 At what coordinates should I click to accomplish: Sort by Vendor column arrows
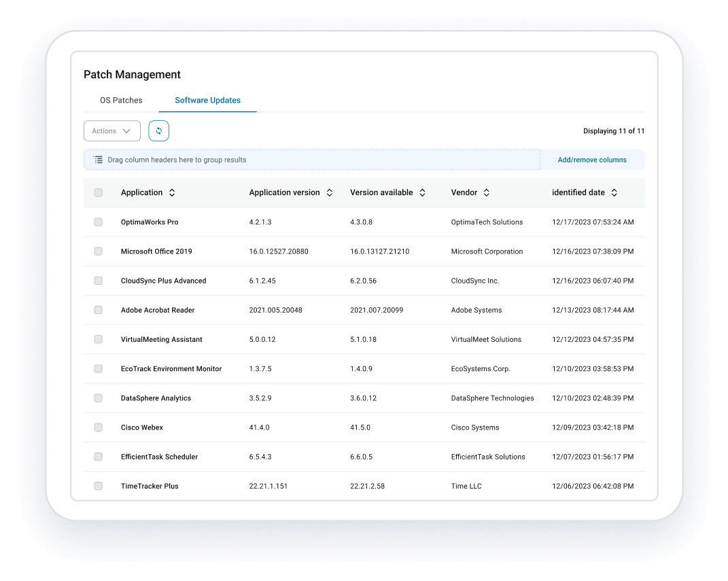pos(487,193)
